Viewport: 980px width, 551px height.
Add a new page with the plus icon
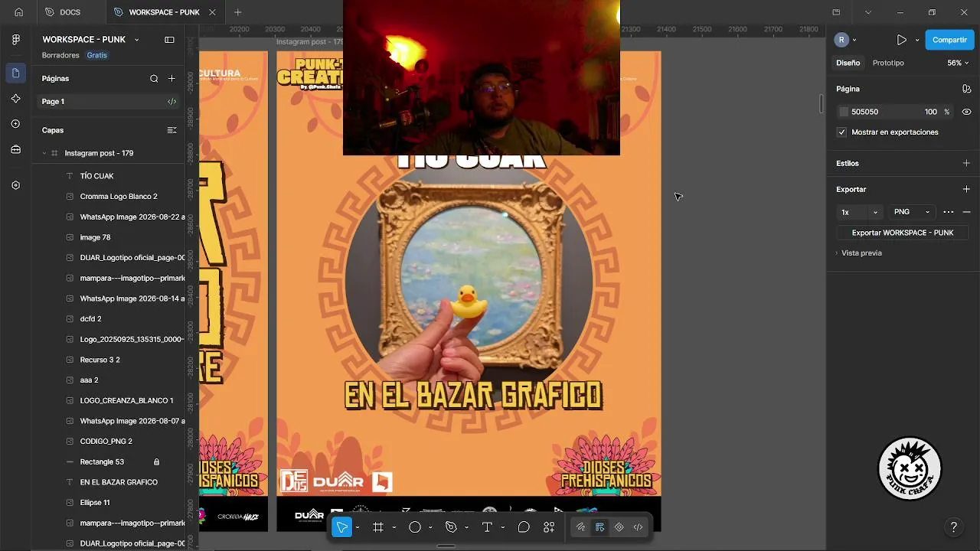[171, 78]
